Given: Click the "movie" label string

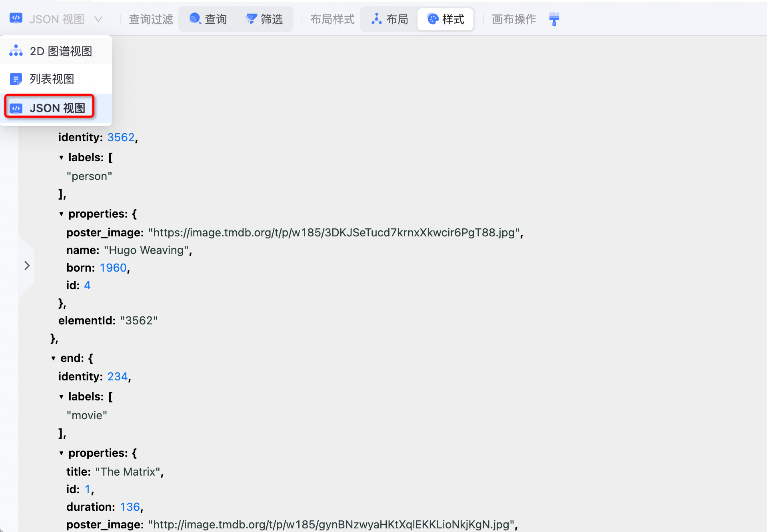Looking at the screenshot, I should 87,415.
